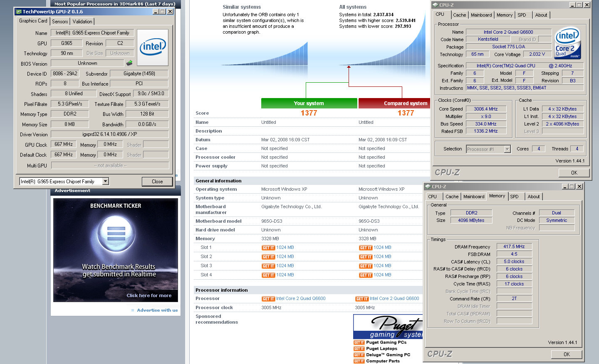Click GET IT badge for Slot 1 in Compared system column
Screen dimensions: 599x364
(366, 248)
